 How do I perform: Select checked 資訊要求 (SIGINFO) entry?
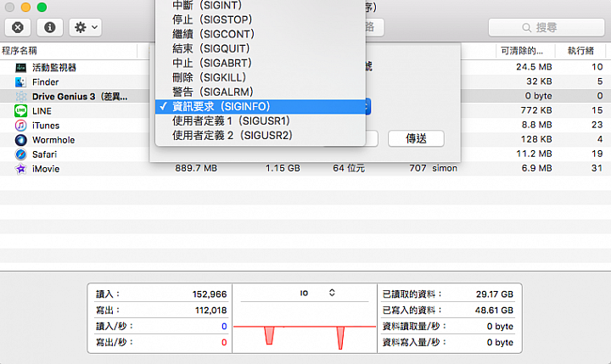tap(260, 106)
